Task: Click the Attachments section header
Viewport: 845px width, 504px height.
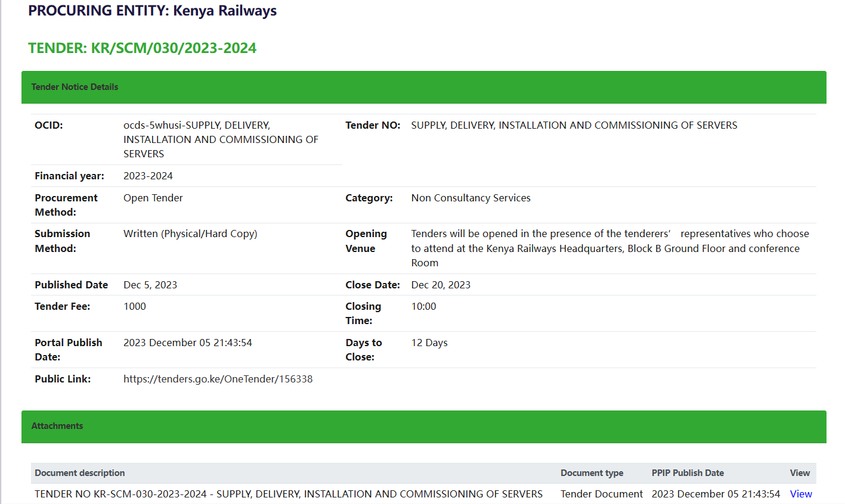Action: tap(424, 427)
